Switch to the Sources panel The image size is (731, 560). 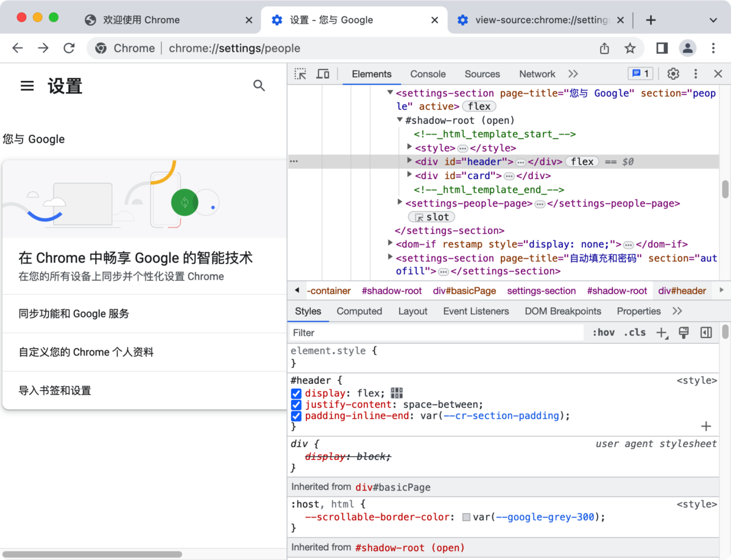point(482,74)
